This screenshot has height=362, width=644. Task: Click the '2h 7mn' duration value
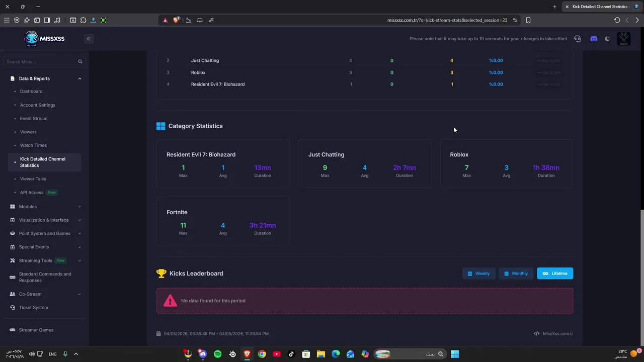[405, 167]
